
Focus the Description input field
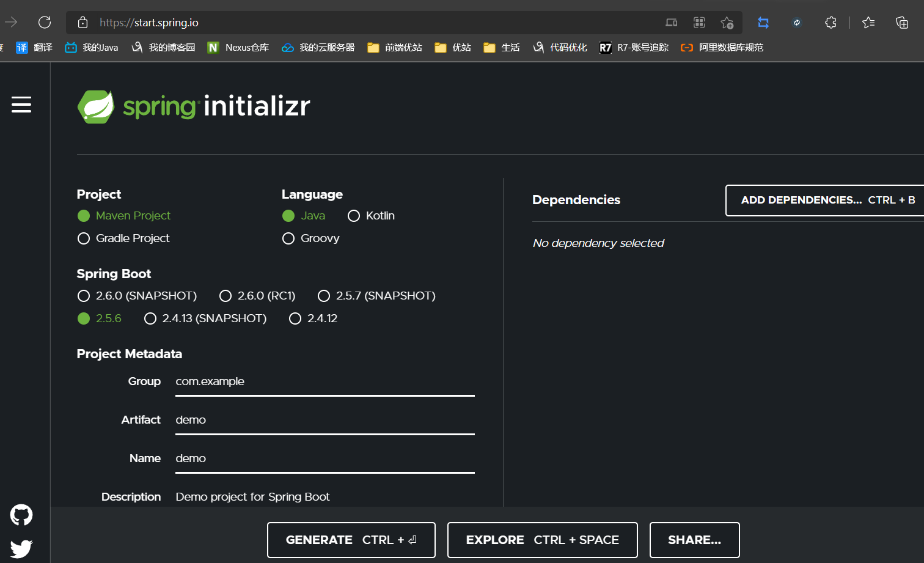325,497
